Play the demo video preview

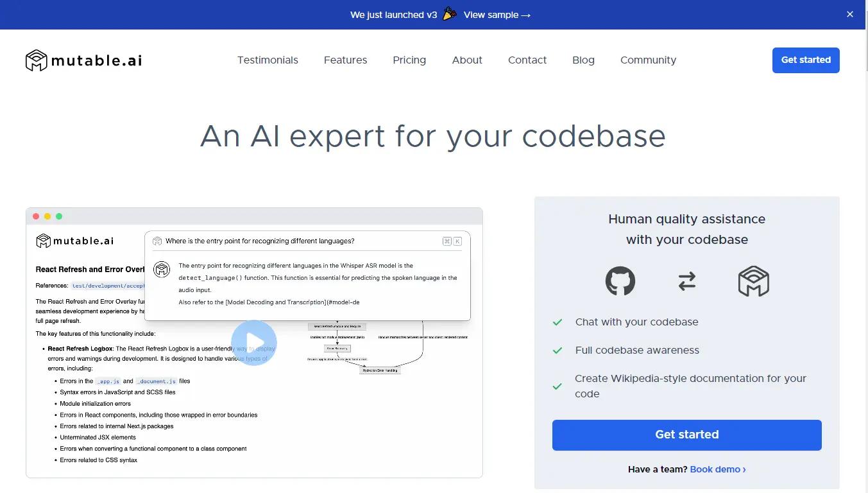tap(254, 343)
